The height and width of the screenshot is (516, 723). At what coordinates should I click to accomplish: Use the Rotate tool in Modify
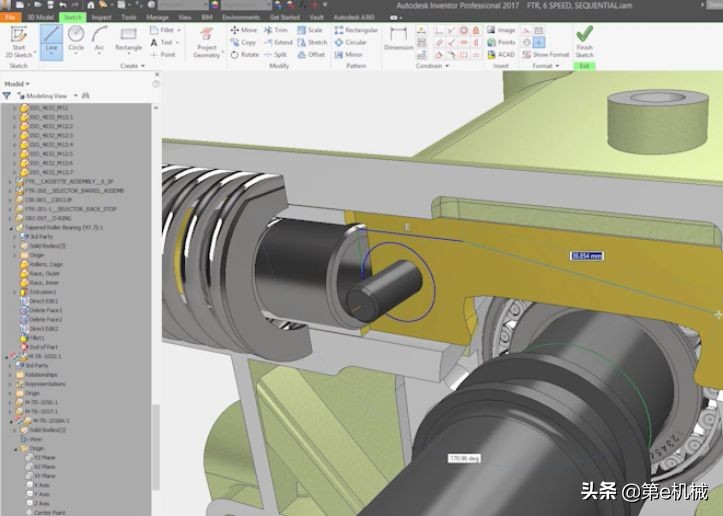click(x=244, y=54)
